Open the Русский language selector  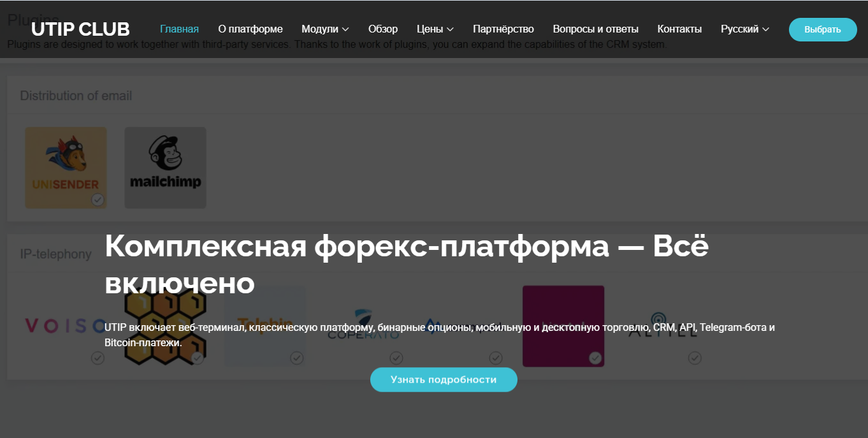pos(744,29)
